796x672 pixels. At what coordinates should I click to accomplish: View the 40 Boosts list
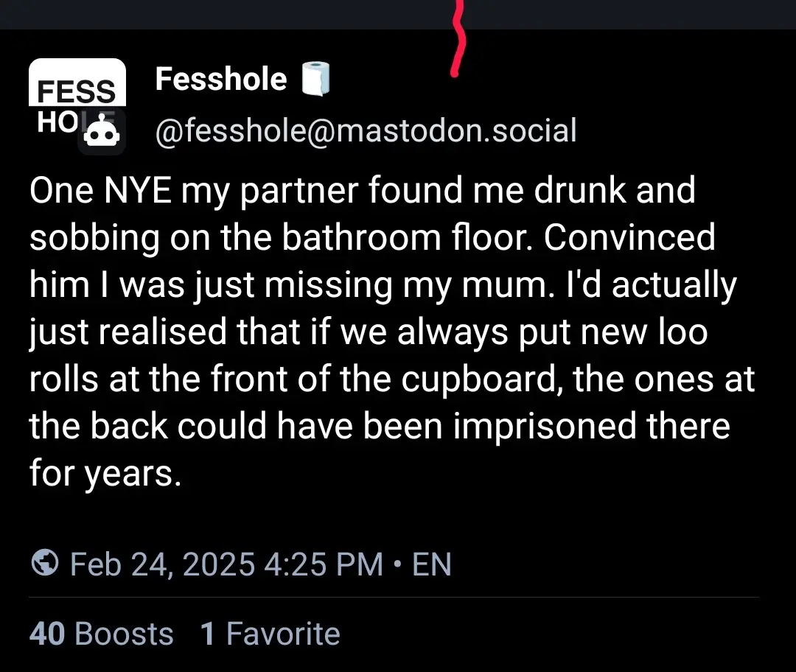[x=102, y=634]
